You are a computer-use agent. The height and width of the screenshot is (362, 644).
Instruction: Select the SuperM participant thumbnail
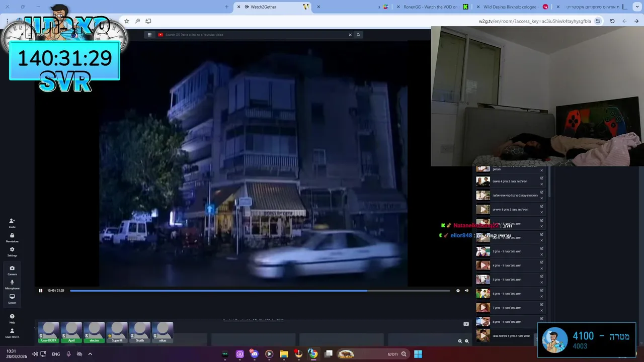(117, 333)
